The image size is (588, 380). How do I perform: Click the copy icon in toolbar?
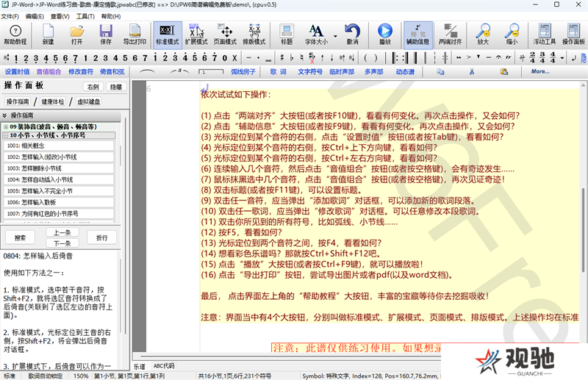coord(440,71)
